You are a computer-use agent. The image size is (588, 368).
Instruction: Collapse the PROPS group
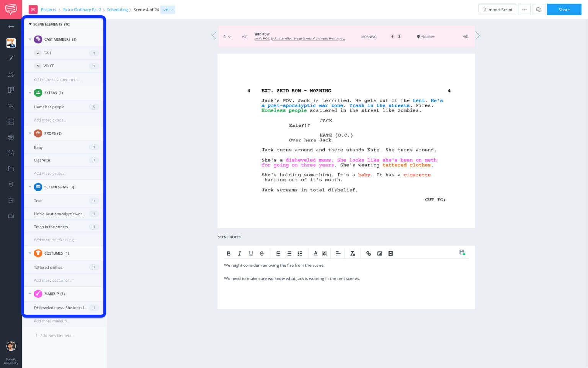(30, 133)
